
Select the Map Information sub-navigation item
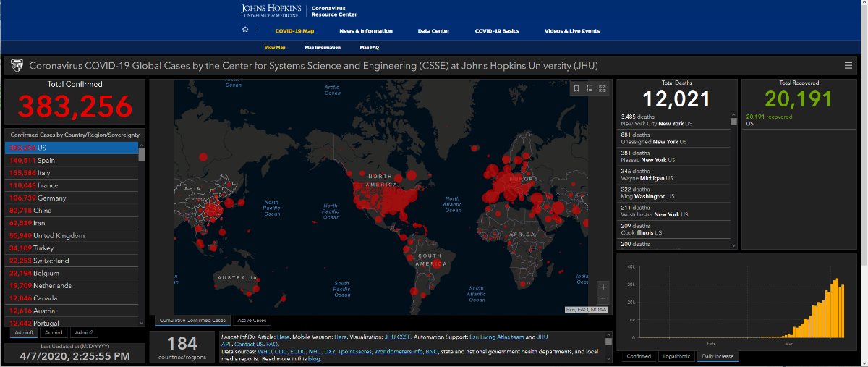click(x=323, y=48)
